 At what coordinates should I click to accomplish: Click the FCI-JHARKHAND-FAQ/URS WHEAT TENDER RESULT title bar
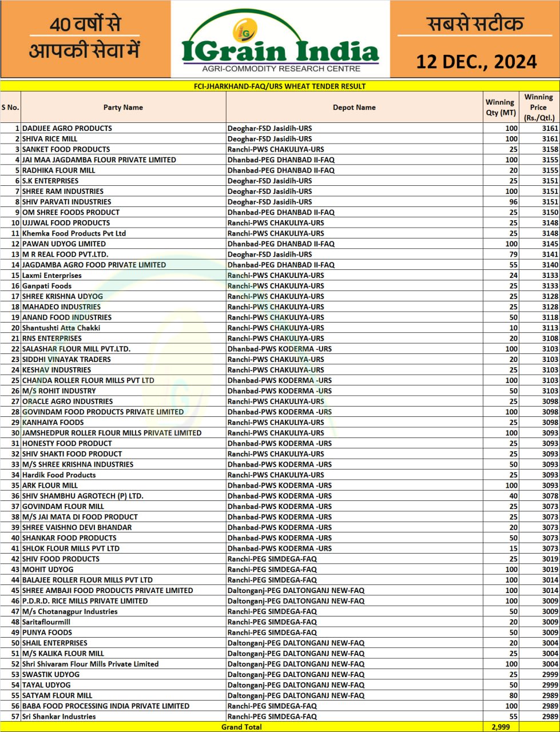pyautogui.click(x=280, y=86)
